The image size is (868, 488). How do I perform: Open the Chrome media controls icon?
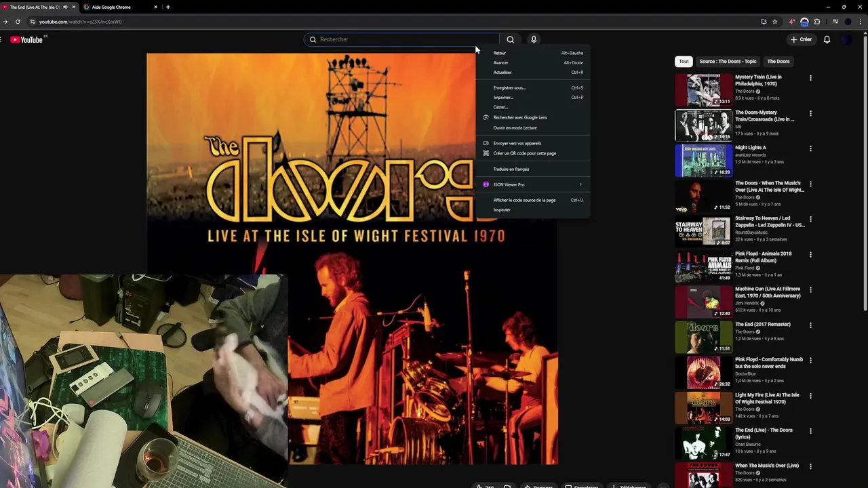point(835,22)
